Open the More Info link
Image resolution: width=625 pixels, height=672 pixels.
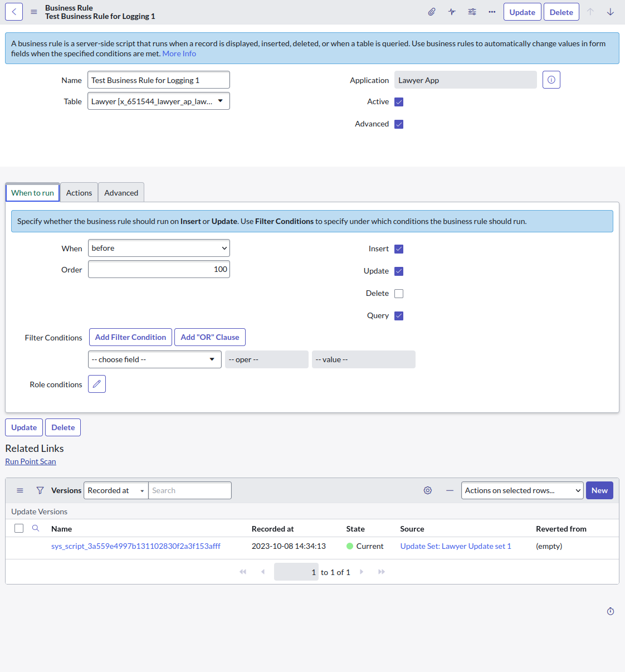[x=179, y=53]
